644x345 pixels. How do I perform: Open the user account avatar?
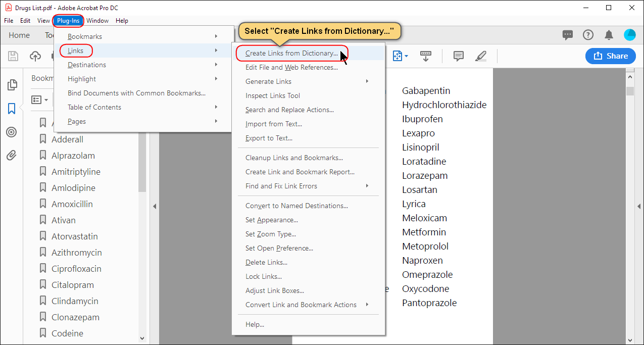click(x=629, y=35)
